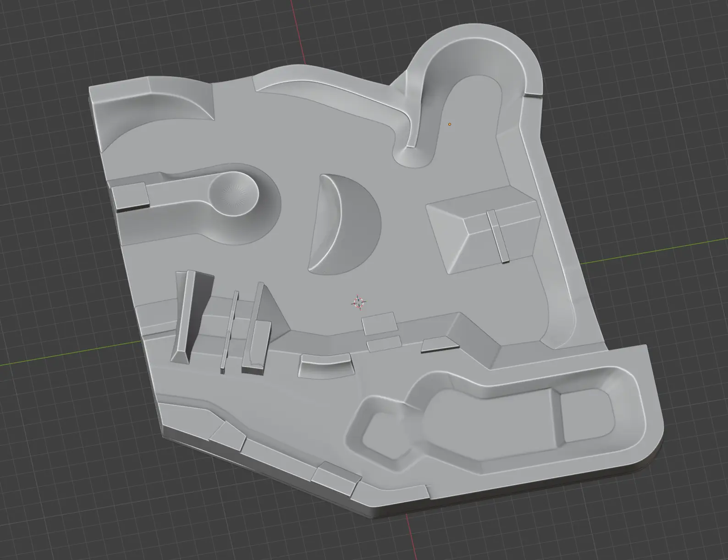The width and height of the screenshot is (728, 560).
Task: Click the 3D cursor crosshair in the viewport
Action: click(x=358, y=302)
